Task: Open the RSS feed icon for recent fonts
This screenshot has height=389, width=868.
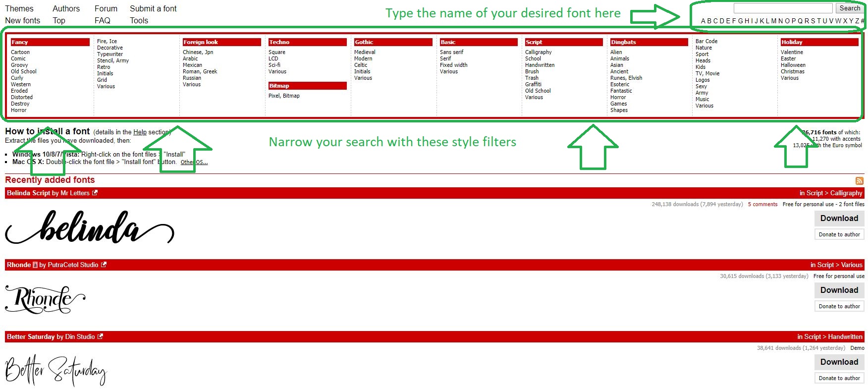Action: (x=859, y=181)
